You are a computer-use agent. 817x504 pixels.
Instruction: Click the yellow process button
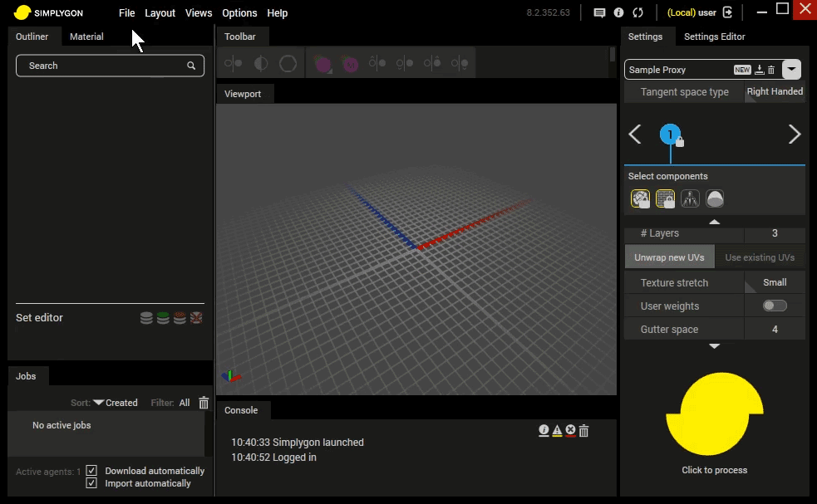click(x=714, y=414)
